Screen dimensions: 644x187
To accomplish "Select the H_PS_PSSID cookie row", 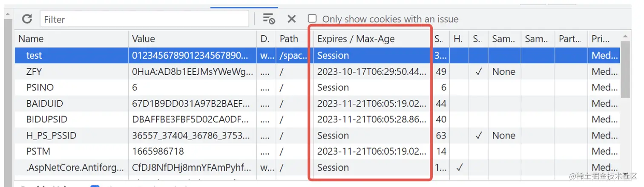I will (51, 136).
